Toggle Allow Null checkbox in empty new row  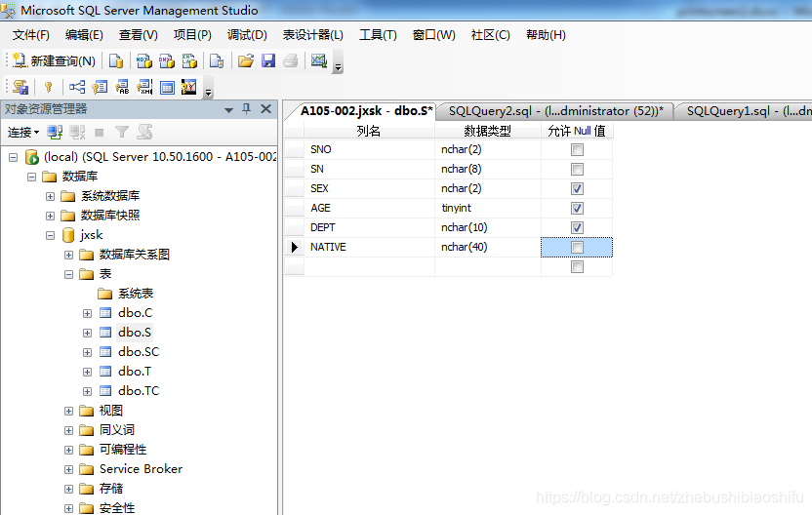point(577,266)
